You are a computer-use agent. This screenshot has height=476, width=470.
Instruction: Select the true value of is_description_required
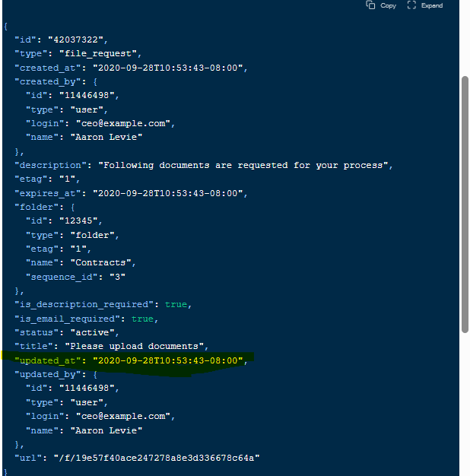click(176, 304)
